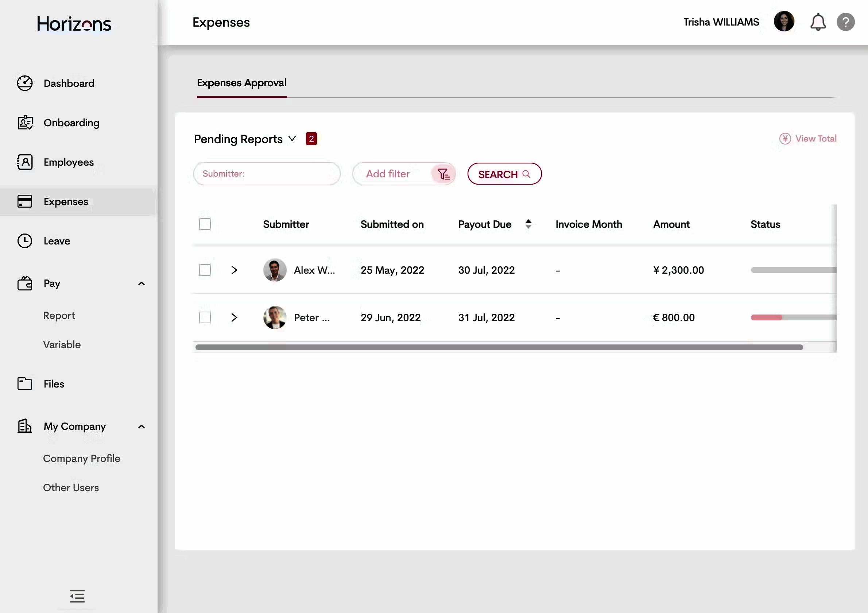The image size is (868, 613).
Task: Open the help question mark icon
Action: point(845,22)
